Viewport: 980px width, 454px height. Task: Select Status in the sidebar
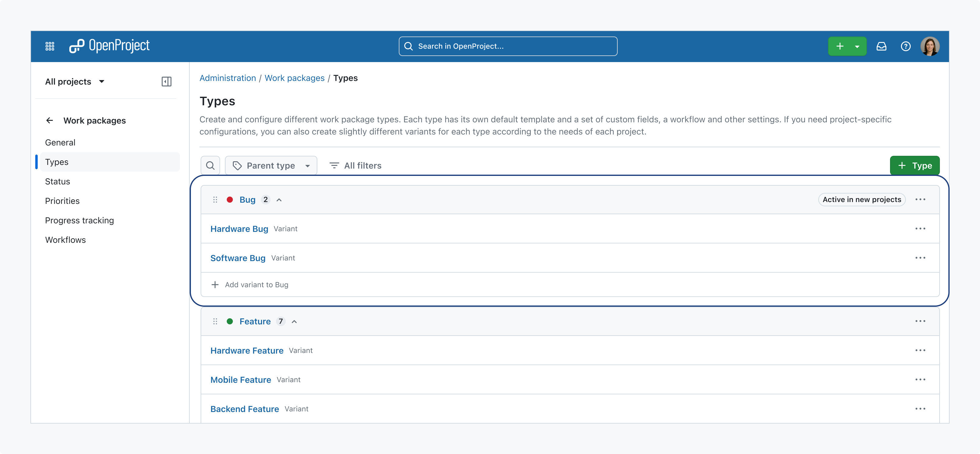click(x=57, y=181)
